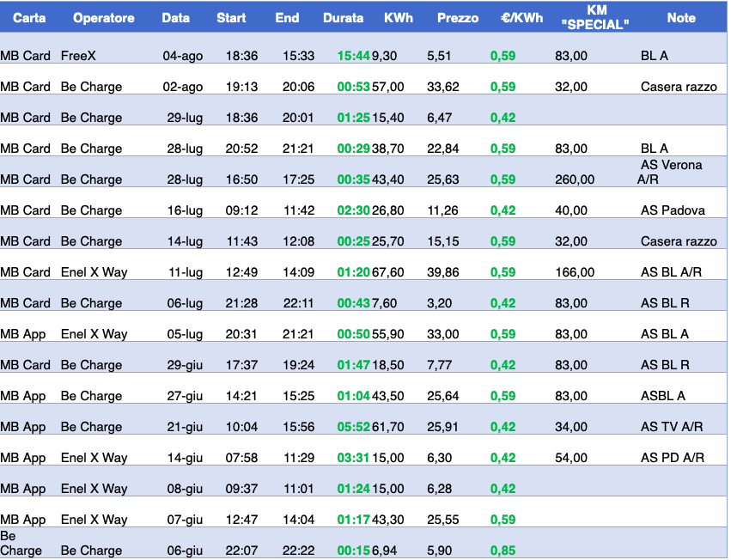The height and width of the screenshot is (560, 731).
Task: Click the 27-giu date cell
Action: [185, 396]
